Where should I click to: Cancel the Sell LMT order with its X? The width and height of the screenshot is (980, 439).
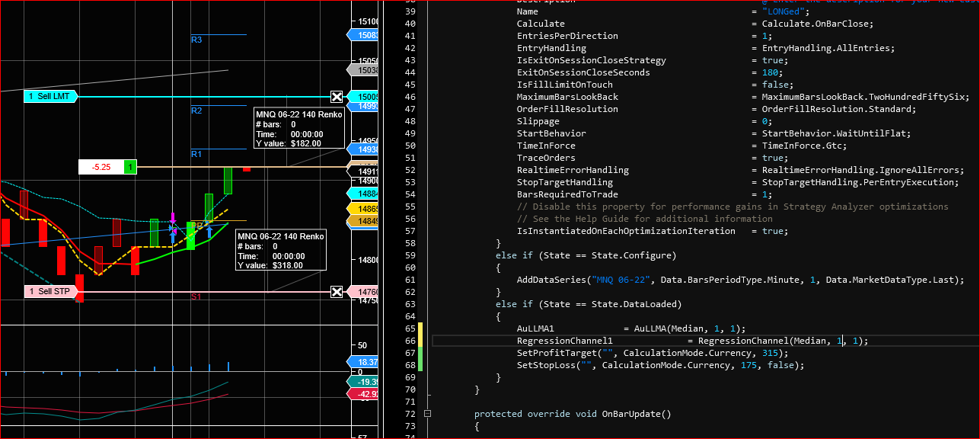click(x=337, y=97)
